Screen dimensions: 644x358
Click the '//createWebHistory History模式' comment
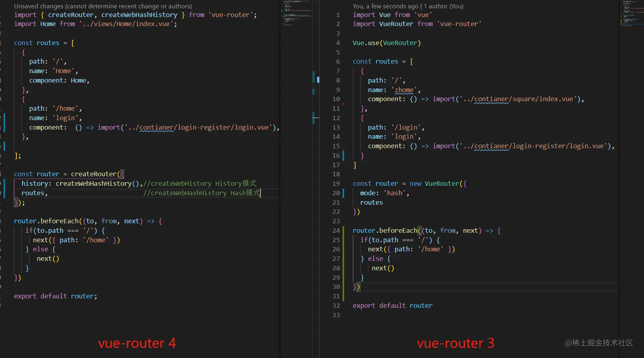200,183
